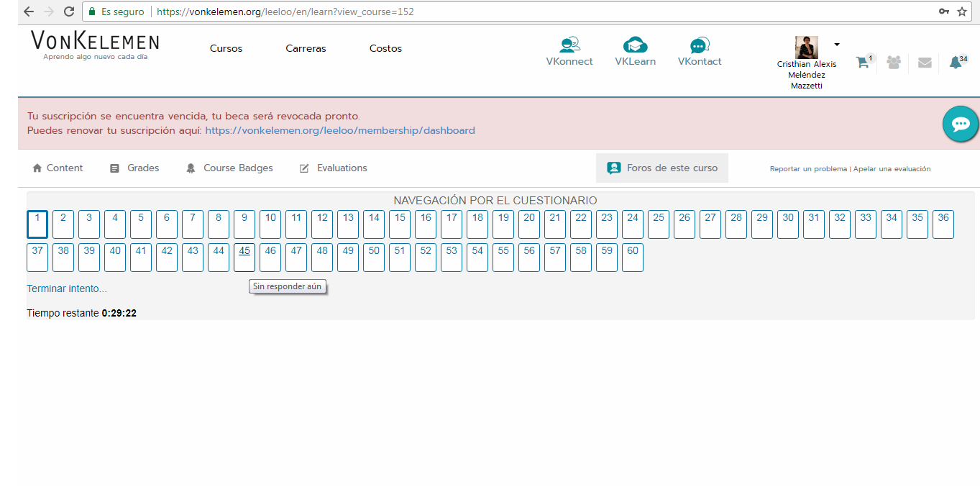Image resolution: width=980 pixels, height=500 pixels.
Task: Switch to the Course Badges tab
Action: pos(230,168)
